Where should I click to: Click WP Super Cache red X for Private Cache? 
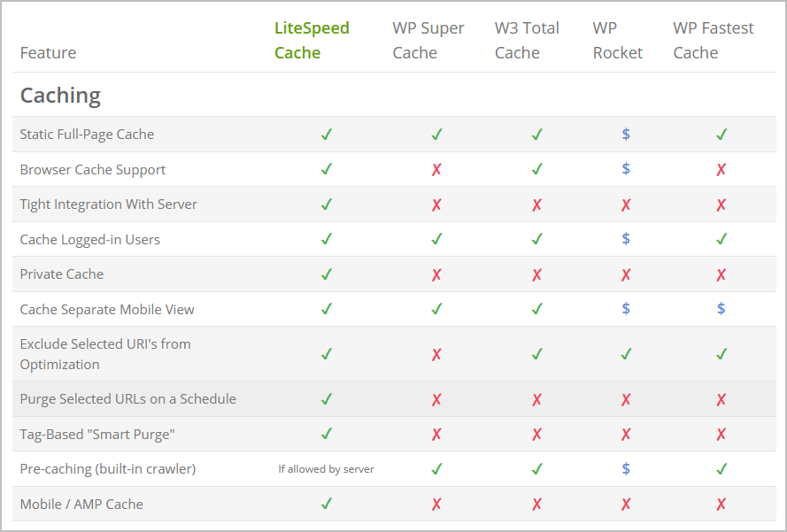click(436, 274)
